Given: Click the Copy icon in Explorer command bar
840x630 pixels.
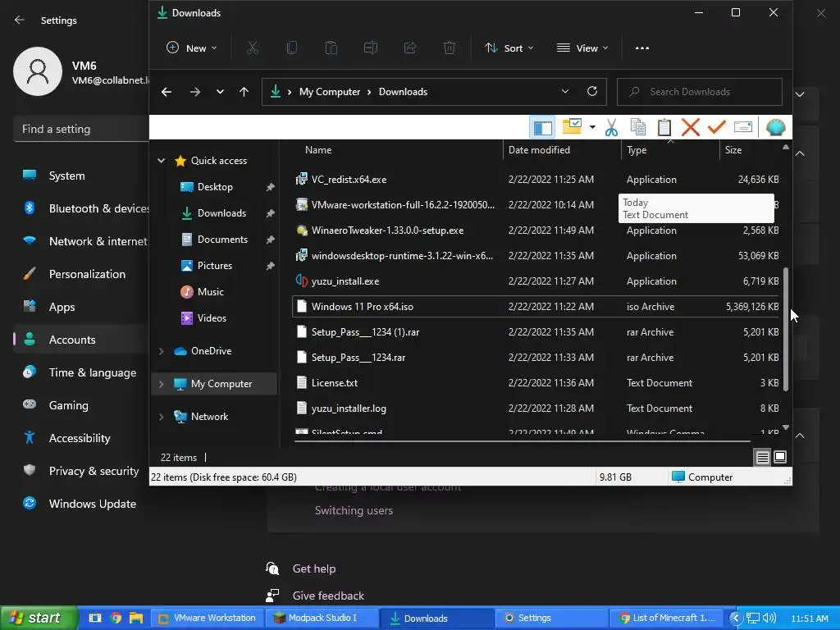Looking at the screenshot, I should coord(292,48).
